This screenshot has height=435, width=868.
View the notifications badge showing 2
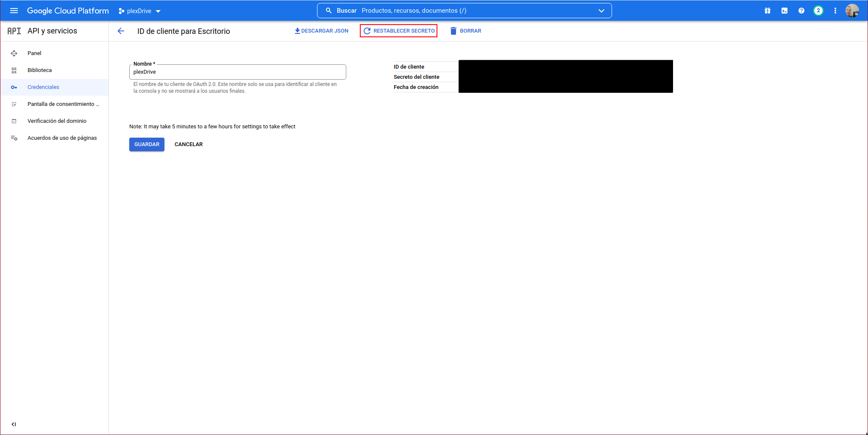pyautogui.click(x=818, y=11)
